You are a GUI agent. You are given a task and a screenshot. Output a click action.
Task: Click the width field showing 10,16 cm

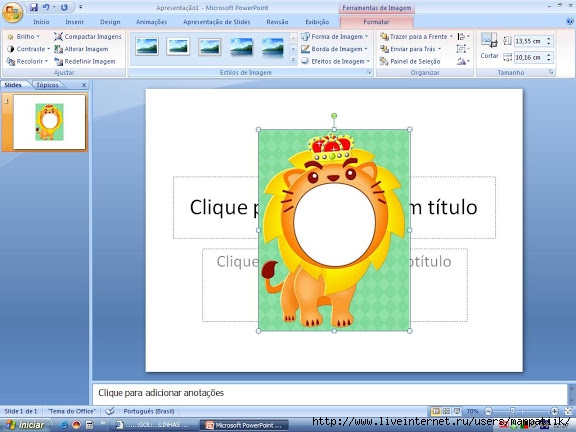[529, 57]
